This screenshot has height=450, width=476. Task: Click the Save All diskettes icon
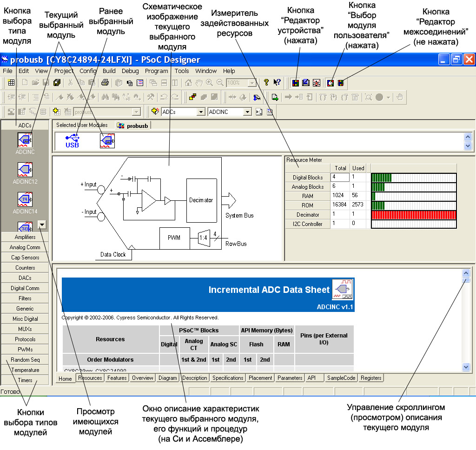[57, 82]
